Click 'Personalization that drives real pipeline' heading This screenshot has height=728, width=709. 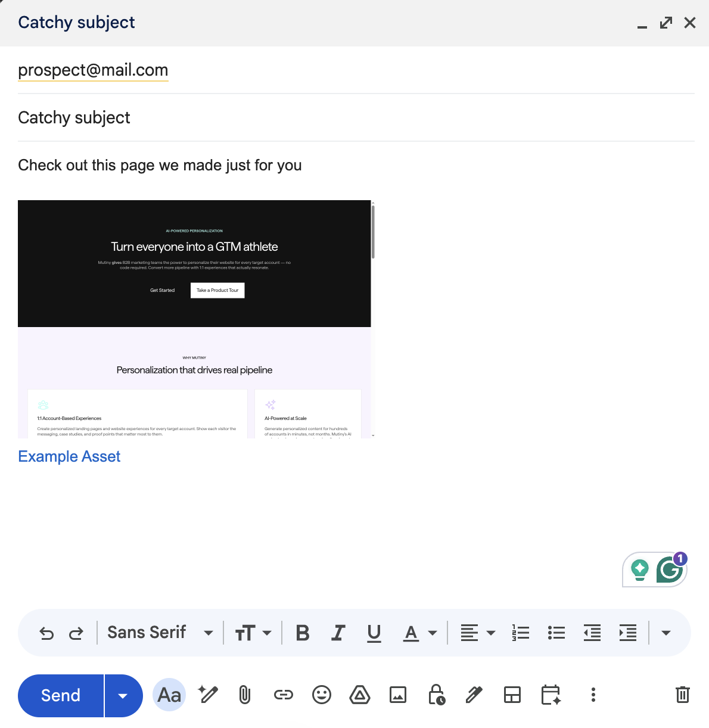tap(194, 370)
